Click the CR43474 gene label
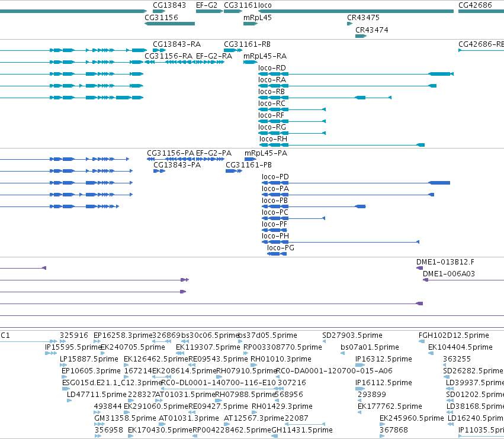Viewport: 504px width, 439px height. tap(371, 30)
